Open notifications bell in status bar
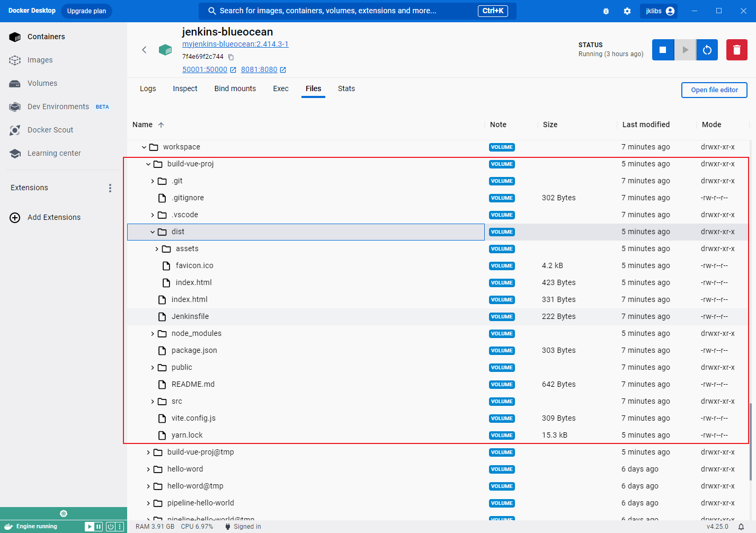 pos(741,527)
